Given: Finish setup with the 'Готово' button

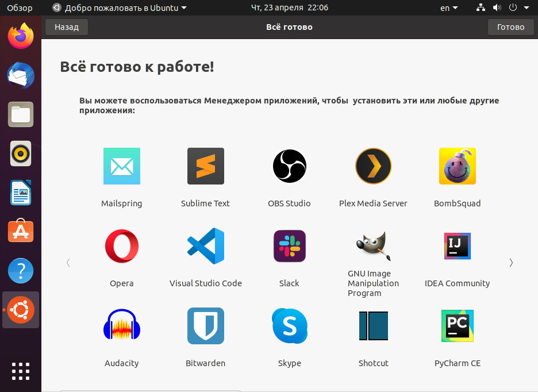Looking at the screenshot, I should (510, 27).
